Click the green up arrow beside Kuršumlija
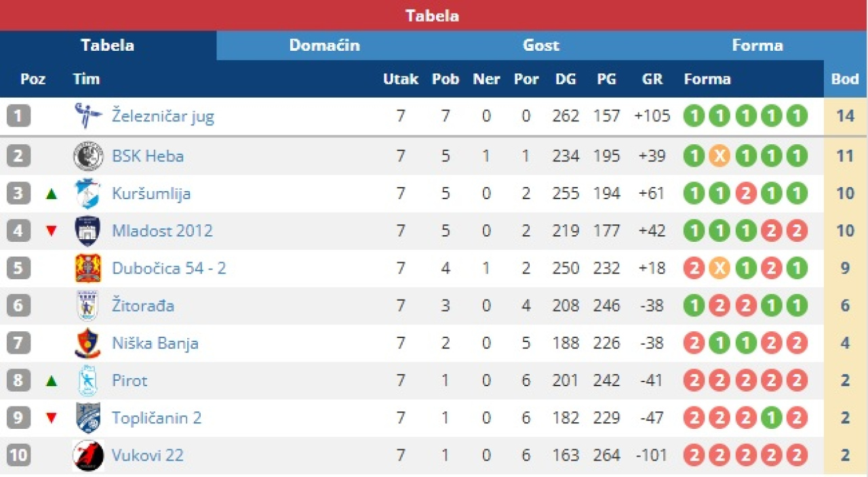Screen dimensions: 868x477 click(x=52, y=194)
